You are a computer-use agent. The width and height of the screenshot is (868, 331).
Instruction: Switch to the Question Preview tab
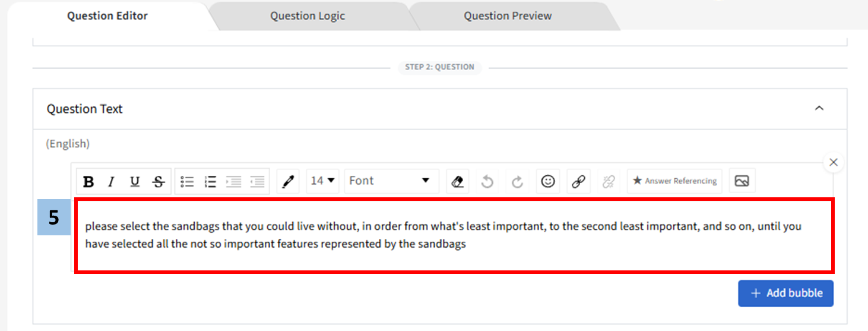508,16
